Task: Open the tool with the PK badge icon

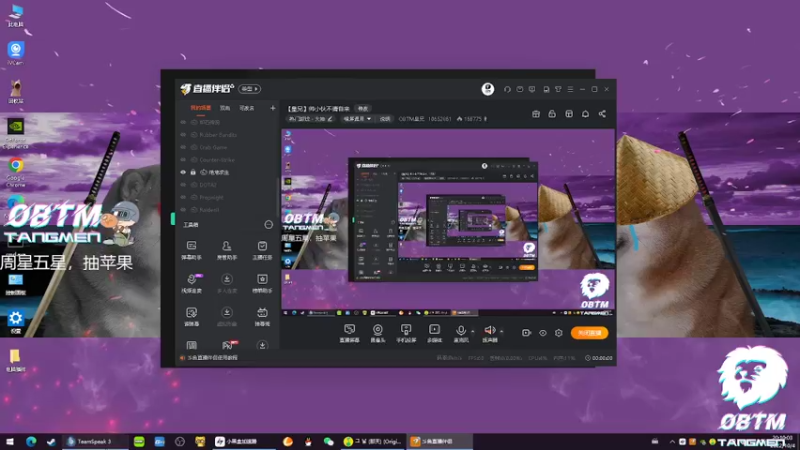Action: point(228,345)
